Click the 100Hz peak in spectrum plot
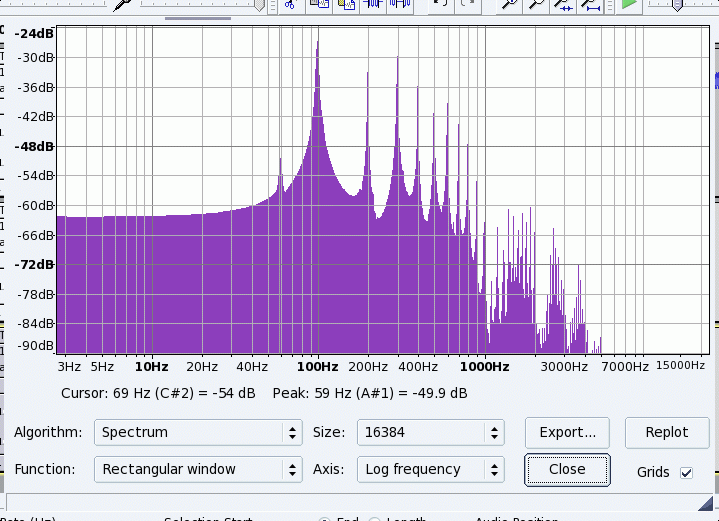719x521 pixels. click(318, 45)
